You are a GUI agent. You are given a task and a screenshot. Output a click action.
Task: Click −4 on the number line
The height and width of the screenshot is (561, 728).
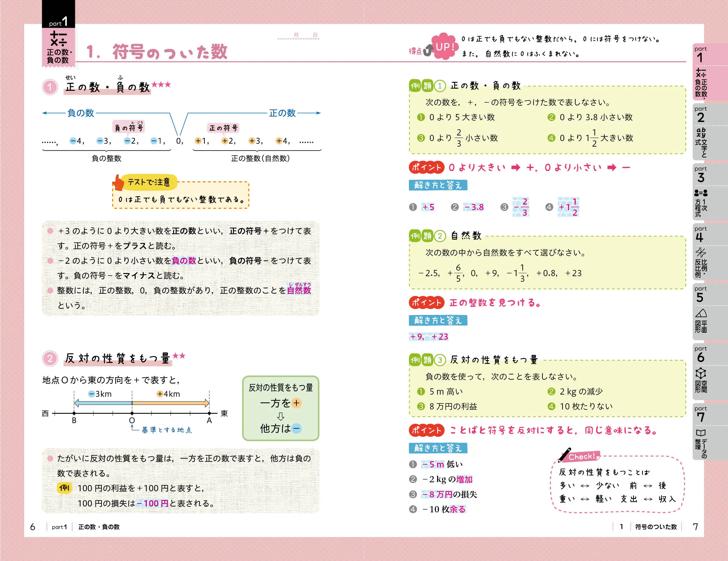pyautogui.click(x=77, y=141)
